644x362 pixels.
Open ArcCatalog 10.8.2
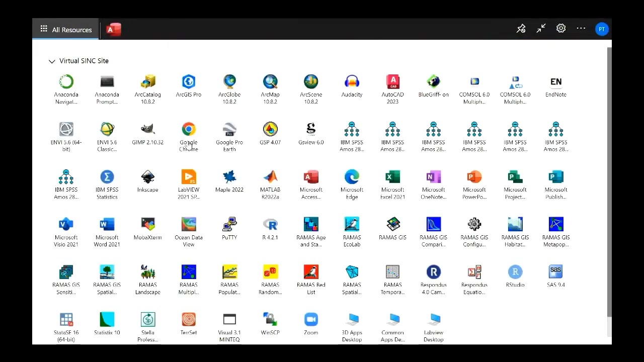148,89
